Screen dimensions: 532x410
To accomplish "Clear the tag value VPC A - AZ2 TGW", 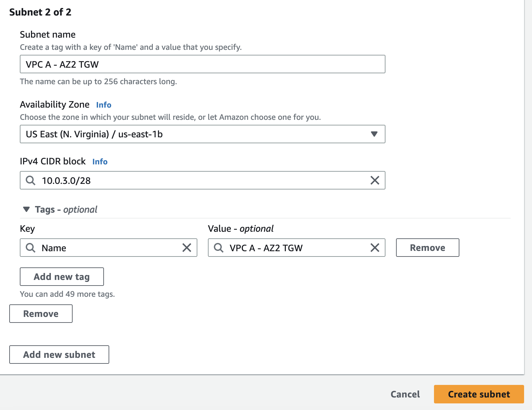I will 375,248.
